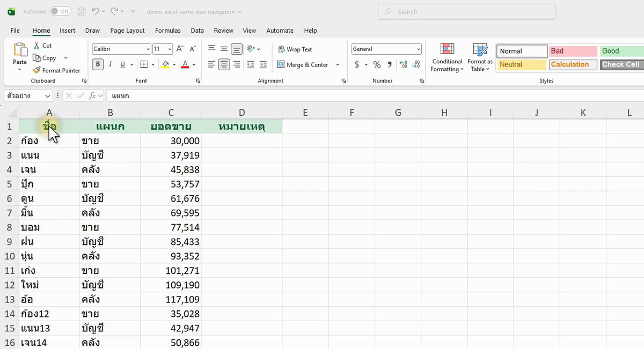Click in the formula bar text
This screenshot has width=644, height=349.
(x=121, y=96)
